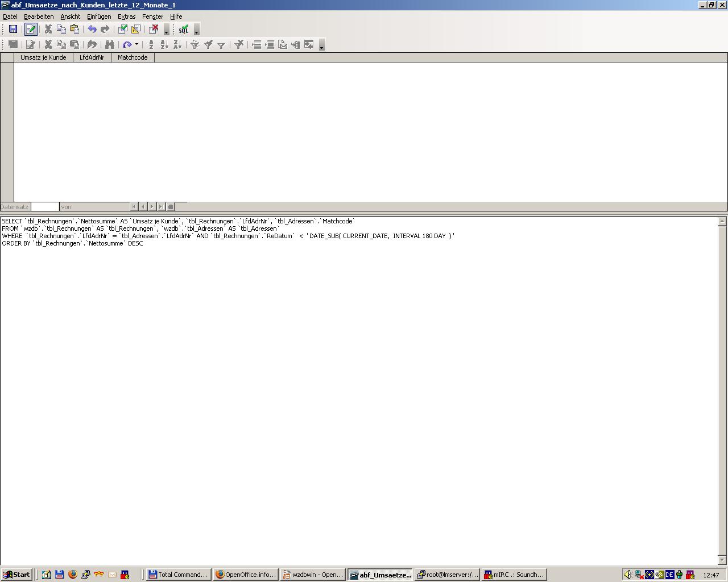The image size is (728, 582).
Task: Open the Refresh dropdown arrow
Action: coord(136,44)
